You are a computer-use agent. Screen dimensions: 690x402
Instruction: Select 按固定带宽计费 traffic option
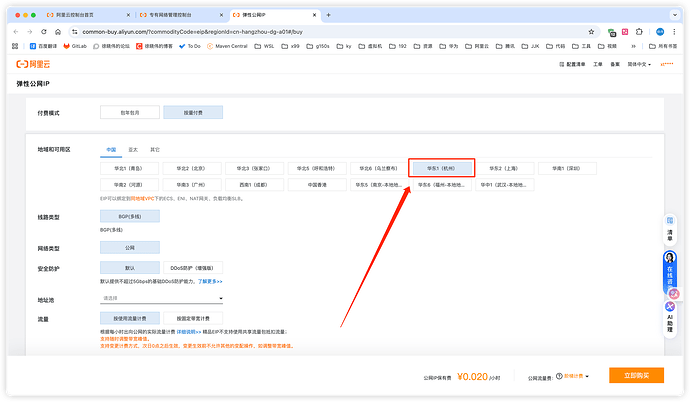192,317
